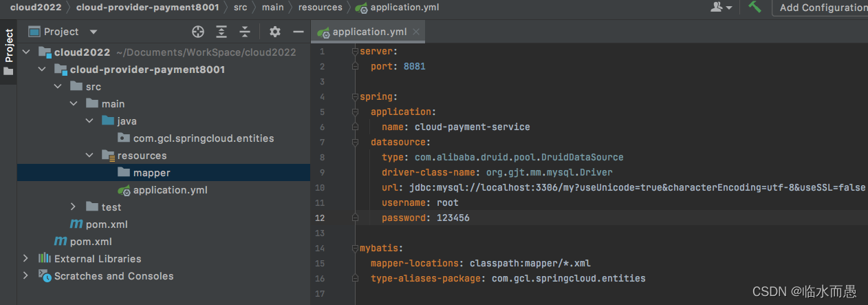Expand Scratches and Consoles node
Image resolution: width=868 pixels, height=305 pixels.
(x=26, y=275)
